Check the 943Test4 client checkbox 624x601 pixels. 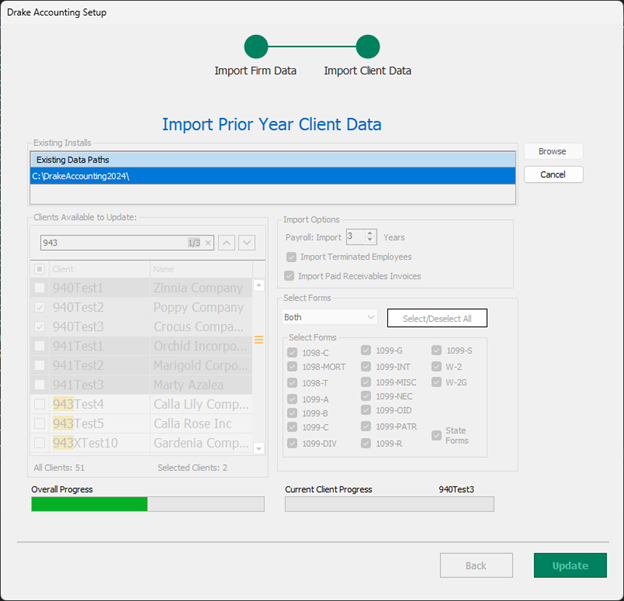point(39,404)
